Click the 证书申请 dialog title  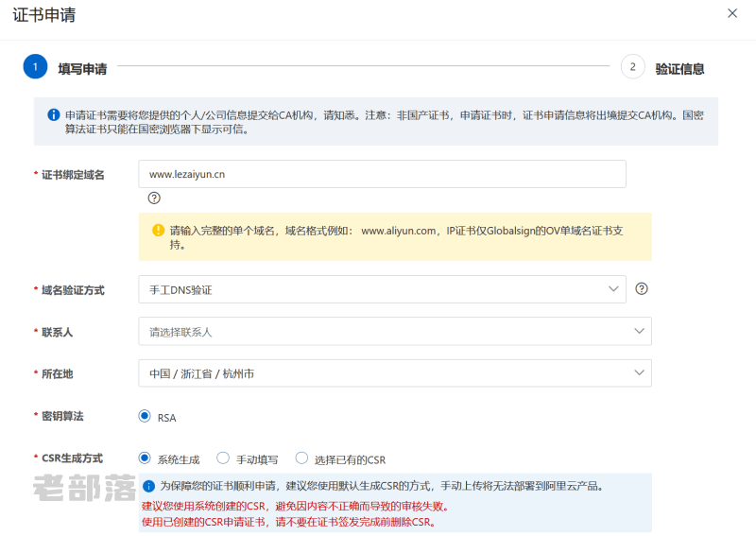[x=43, y=15]
